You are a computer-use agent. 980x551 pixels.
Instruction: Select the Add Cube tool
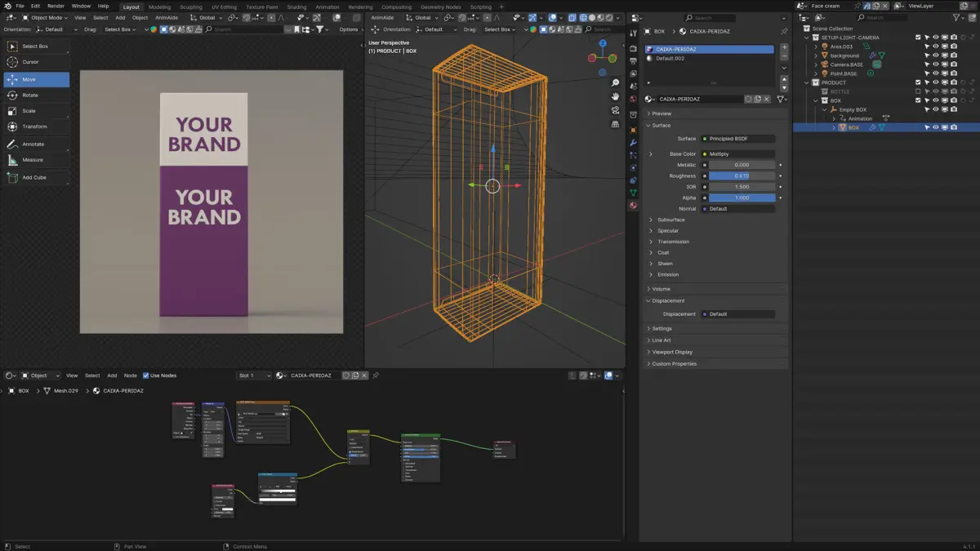[x=34, y=177]
